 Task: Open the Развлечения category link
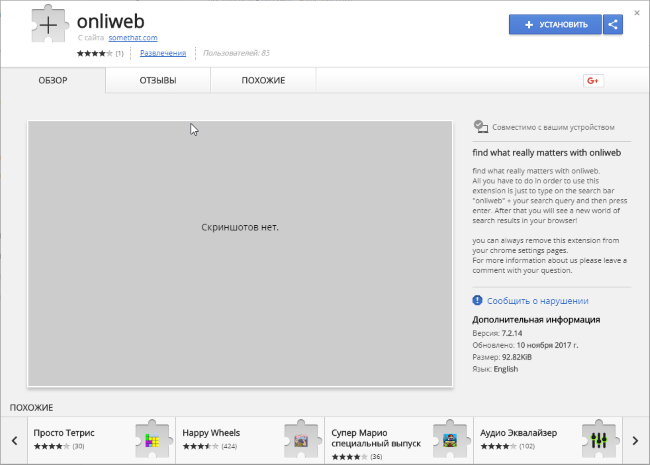point(163,53)
